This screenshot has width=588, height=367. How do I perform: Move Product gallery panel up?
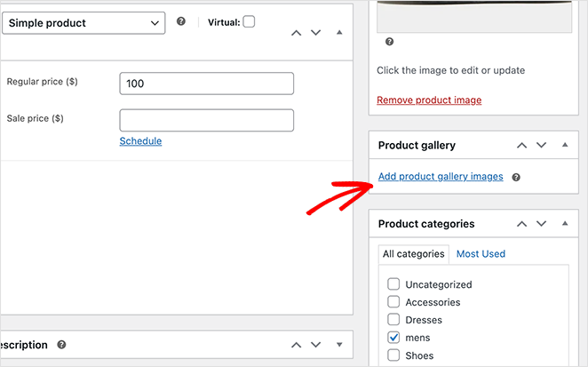521,145
